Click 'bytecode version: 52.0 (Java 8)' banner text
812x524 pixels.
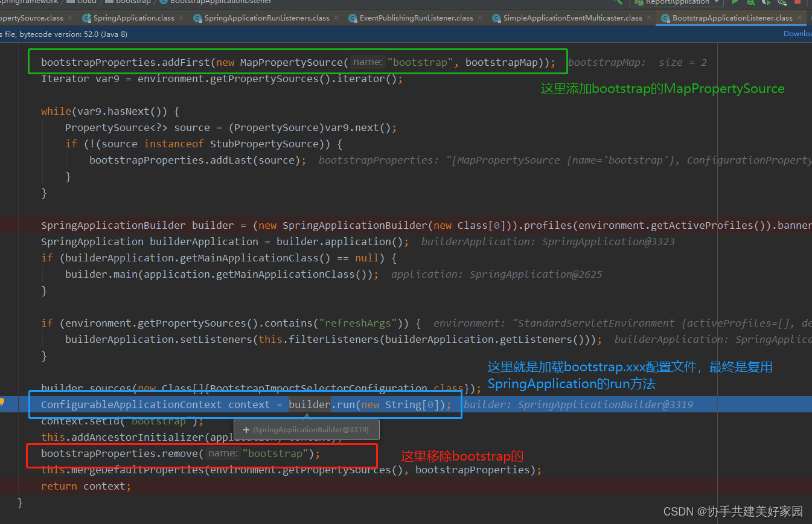tap(73, 34)
